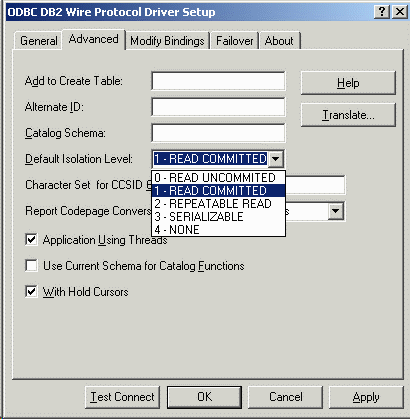Open the Modify Bindings tab
Screen dimensions: 410x419
tap(167, 41)
